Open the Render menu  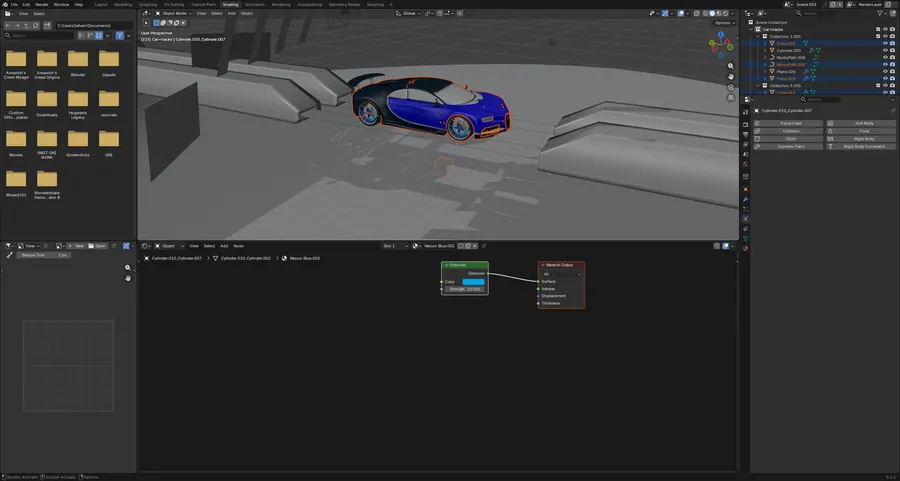point(42,5)
